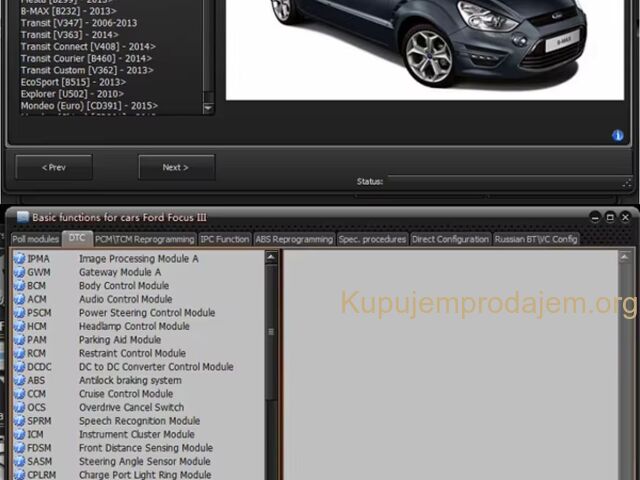This screenshot has height=480, width=640.
Task: Select the Direct Configuration tab
Action: pos(451,240)
